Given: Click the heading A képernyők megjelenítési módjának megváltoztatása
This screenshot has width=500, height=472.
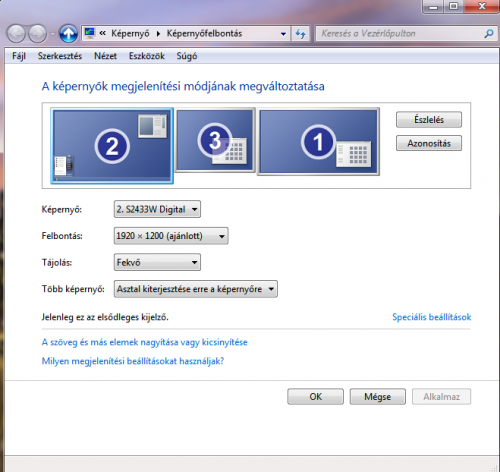Looking at the screenshot, I should click(183, 86).
